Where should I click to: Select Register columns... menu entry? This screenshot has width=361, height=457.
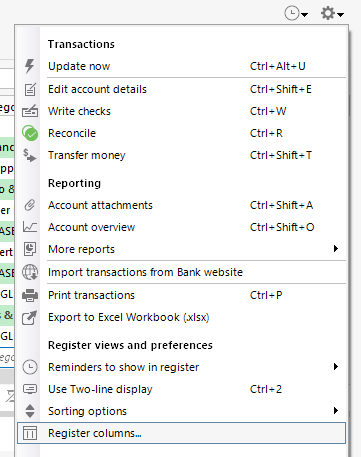tap(181, 433)
